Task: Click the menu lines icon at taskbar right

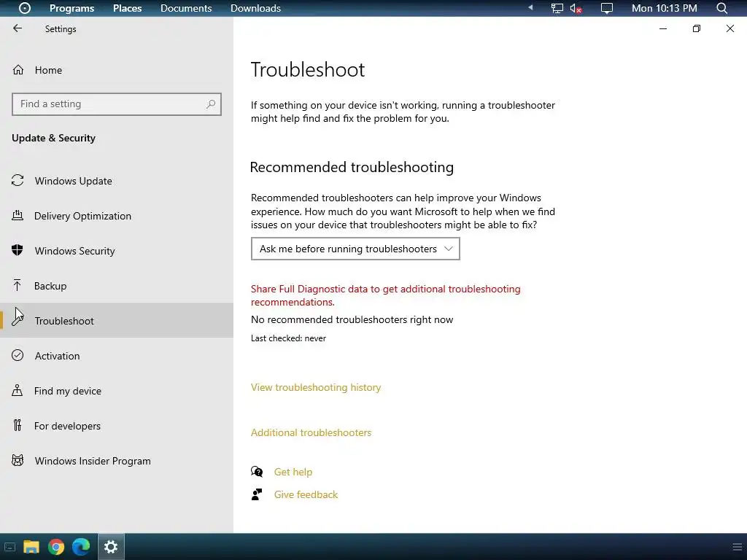Action: pos(737,547)
